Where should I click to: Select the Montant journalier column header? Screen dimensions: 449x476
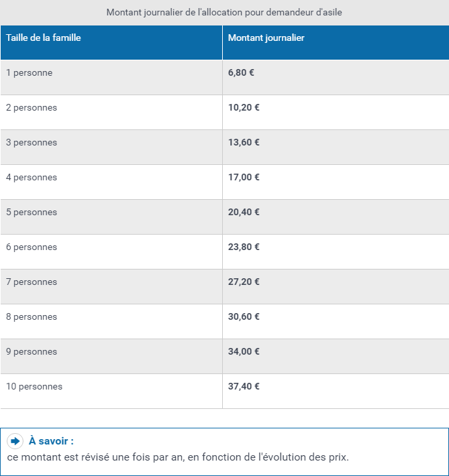(266, 38)
